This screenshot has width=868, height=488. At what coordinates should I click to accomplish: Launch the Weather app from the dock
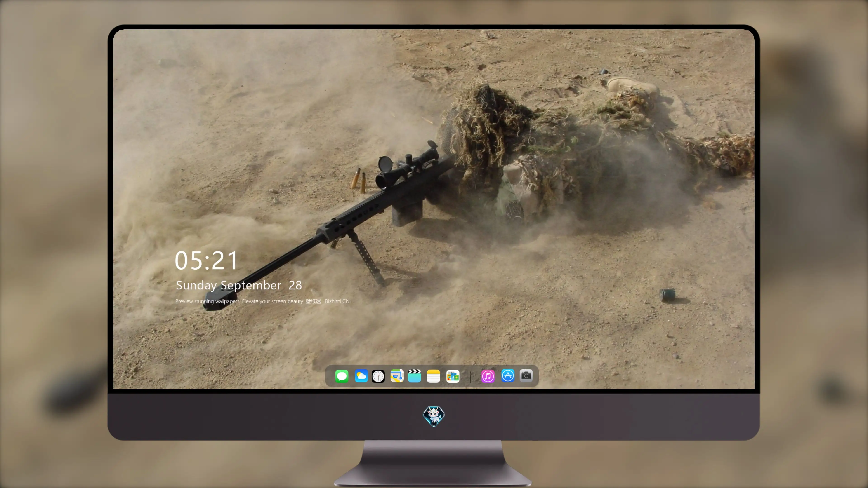tap(361, 376)
